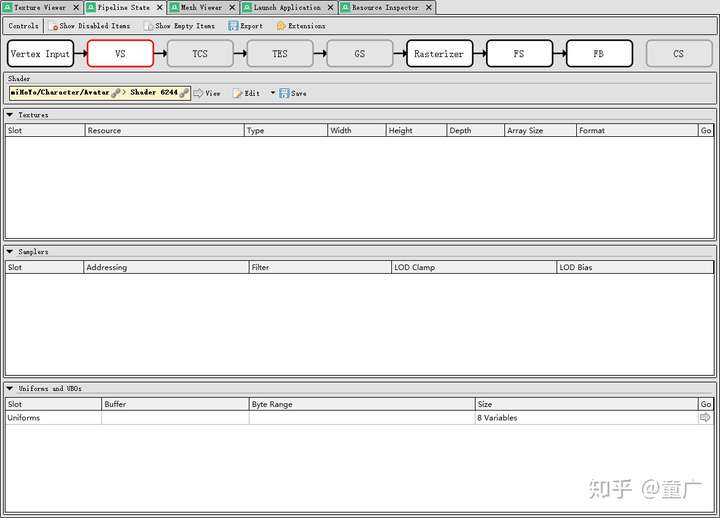Edit the bound shader
720x518 pixels.
(x=247, y=93)
